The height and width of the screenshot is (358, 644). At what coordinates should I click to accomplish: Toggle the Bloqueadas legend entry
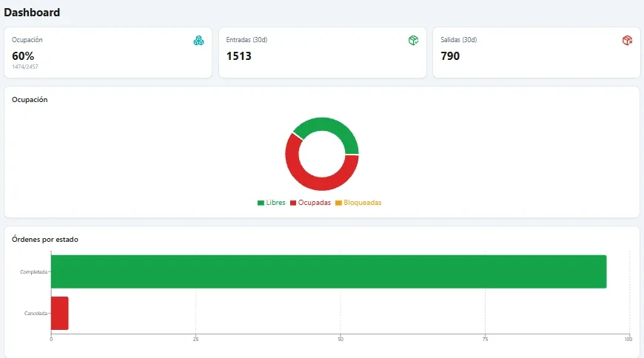358,203
